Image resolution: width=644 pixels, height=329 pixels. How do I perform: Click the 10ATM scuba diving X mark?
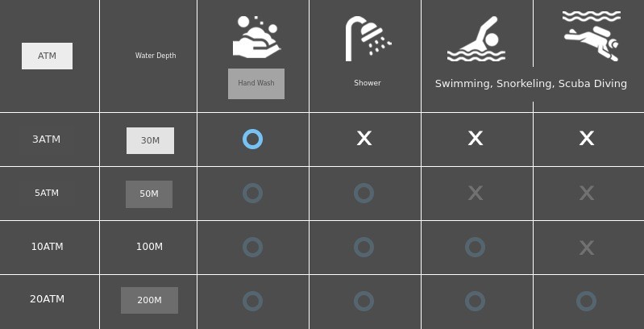pos(586,248)
